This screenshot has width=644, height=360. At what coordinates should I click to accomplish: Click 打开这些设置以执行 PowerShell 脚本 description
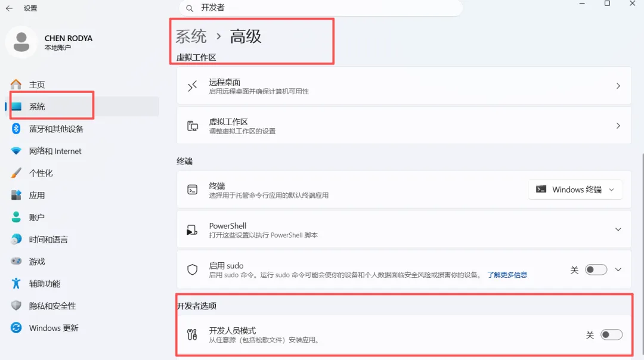(x=264, y=235)
